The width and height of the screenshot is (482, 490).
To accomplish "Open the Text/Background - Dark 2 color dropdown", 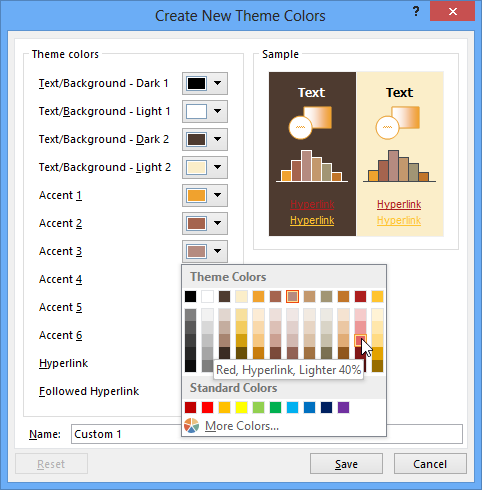I will tap(205, 139).
